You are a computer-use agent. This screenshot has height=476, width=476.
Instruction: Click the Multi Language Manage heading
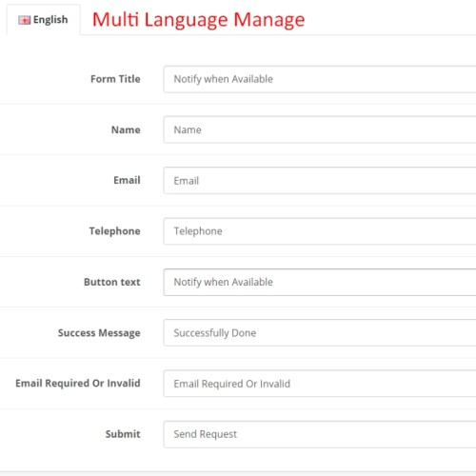(x=198, y=19)
